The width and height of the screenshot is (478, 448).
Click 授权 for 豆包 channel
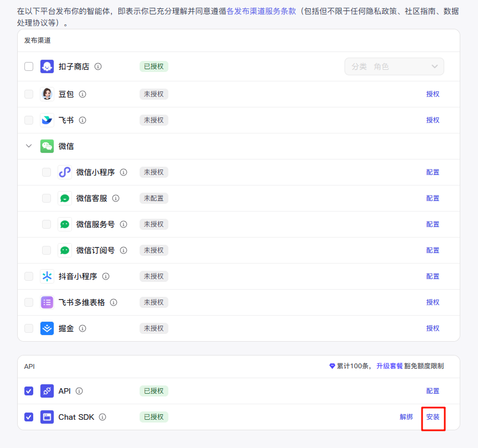(x=433, y=94)
